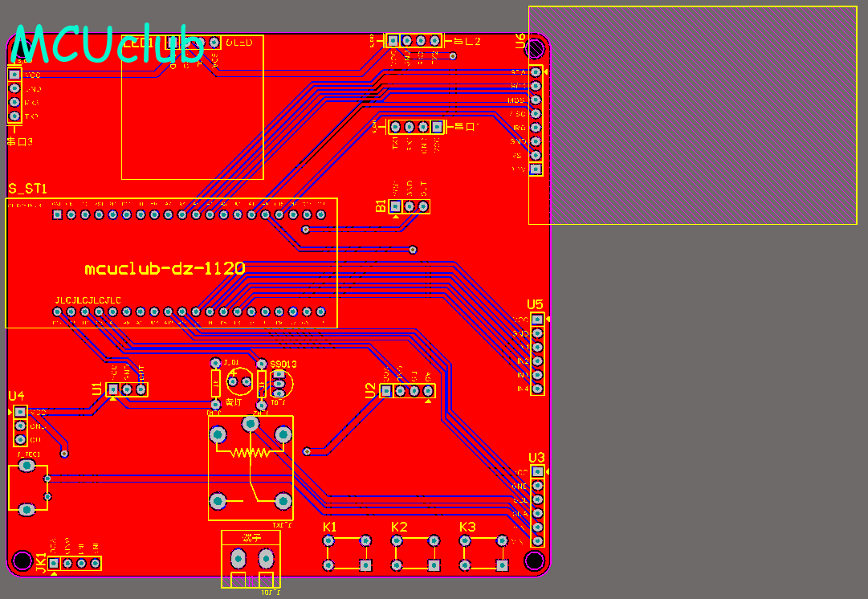Select the OLED silkscreen label
This screenshot has width=868, height=599.
(239, 43)
